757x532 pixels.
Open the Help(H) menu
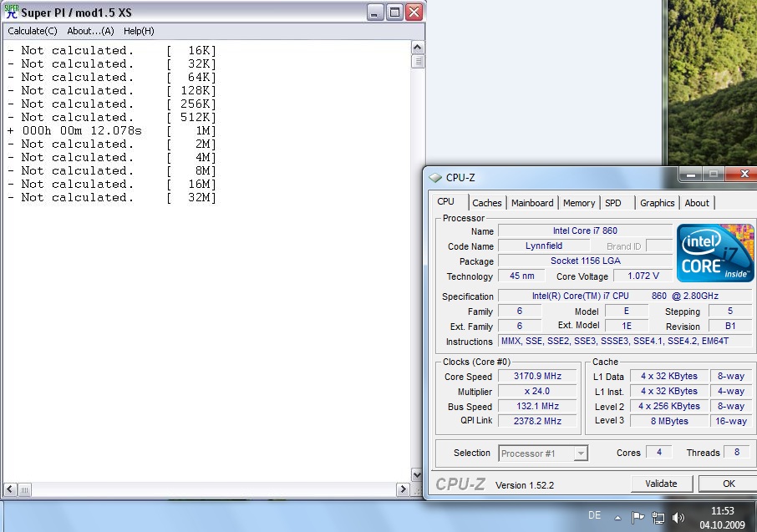pos(139,31)
